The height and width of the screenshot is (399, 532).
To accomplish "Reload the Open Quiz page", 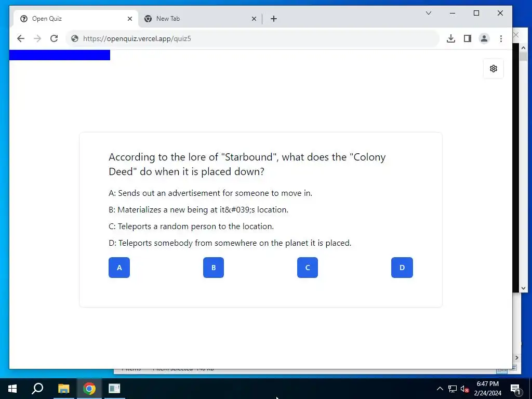I will point(54,38).
